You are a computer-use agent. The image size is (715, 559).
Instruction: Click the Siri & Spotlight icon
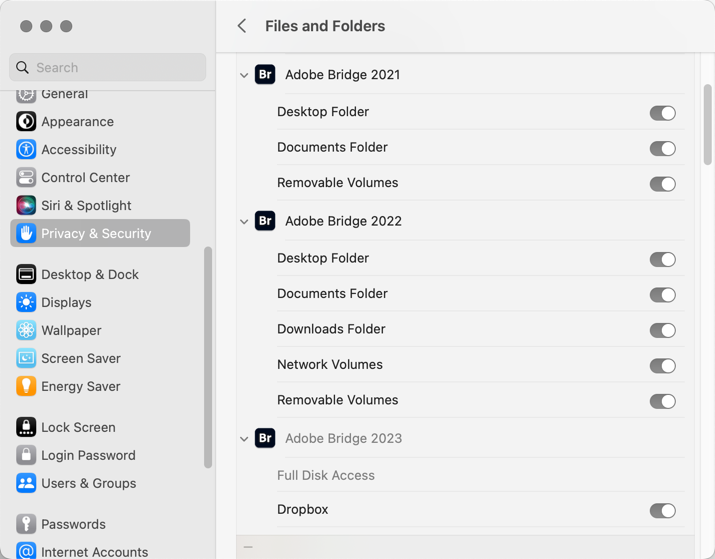(x=26, y=205)
